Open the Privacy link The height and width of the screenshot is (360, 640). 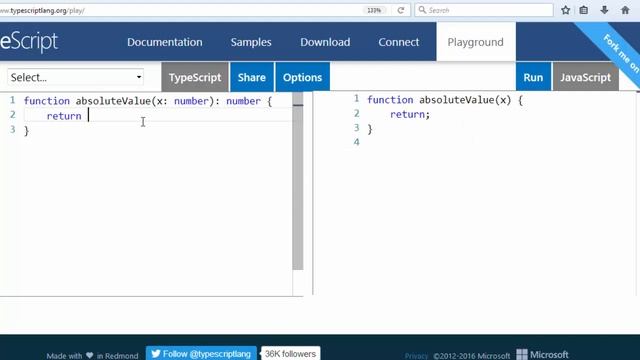click(x=416, y=356)
